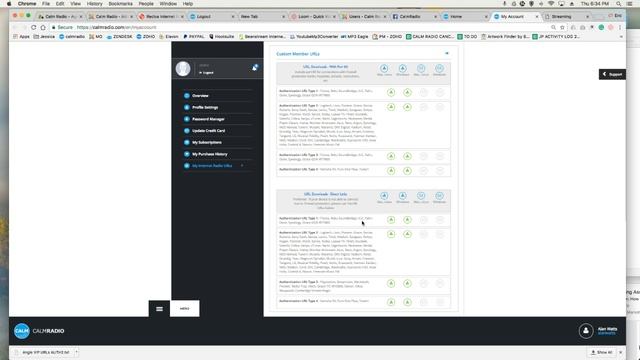Click second green icon in Direct Urls Type 4 row
The height and width of the screenshot is (360, 640).
point(407,302)
